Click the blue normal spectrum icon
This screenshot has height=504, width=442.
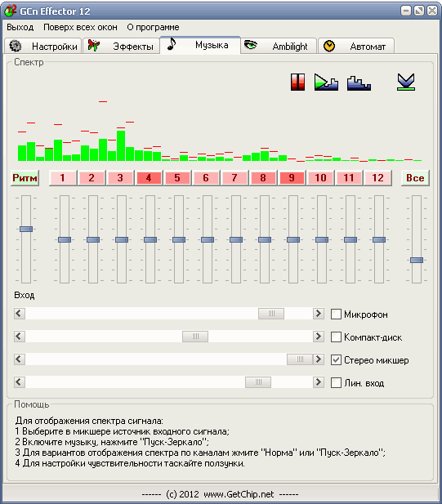click(359, 83)
